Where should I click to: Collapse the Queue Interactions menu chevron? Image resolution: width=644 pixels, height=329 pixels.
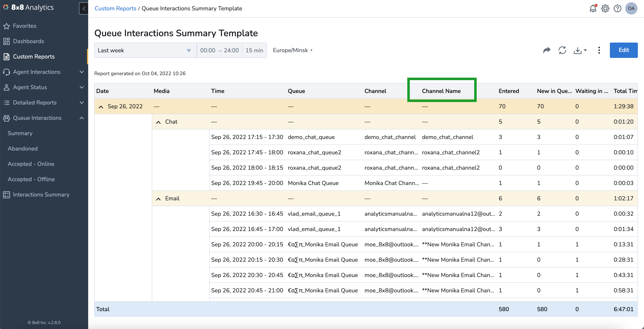pyautogui.click(x=81, y=118)
